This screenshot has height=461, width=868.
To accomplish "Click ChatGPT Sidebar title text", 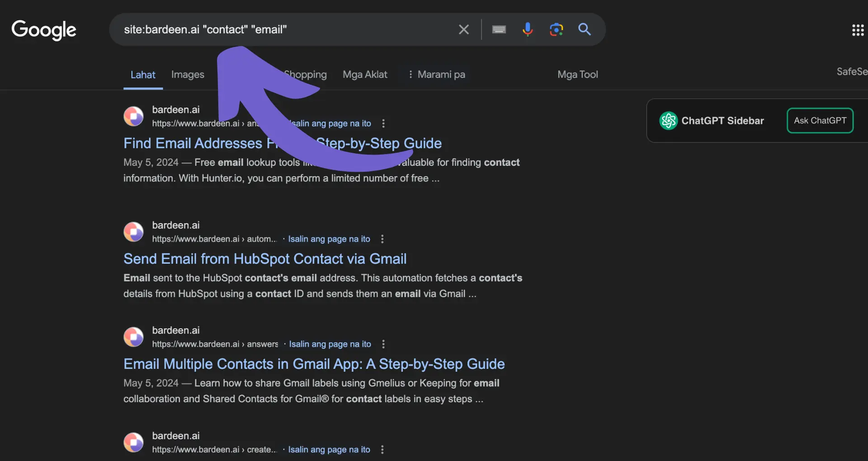I will [x=722, y=121].
